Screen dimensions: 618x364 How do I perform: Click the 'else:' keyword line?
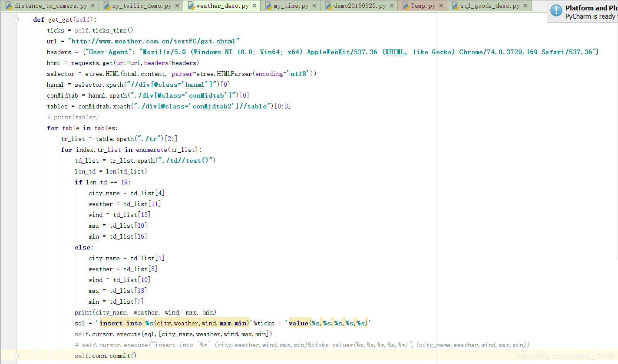point(84,247)
